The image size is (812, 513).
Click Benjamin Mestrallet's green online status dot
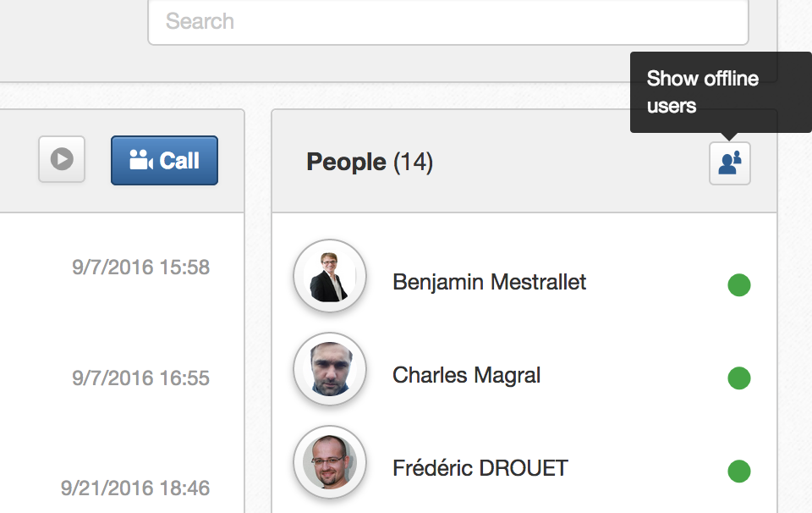point(739,285)
